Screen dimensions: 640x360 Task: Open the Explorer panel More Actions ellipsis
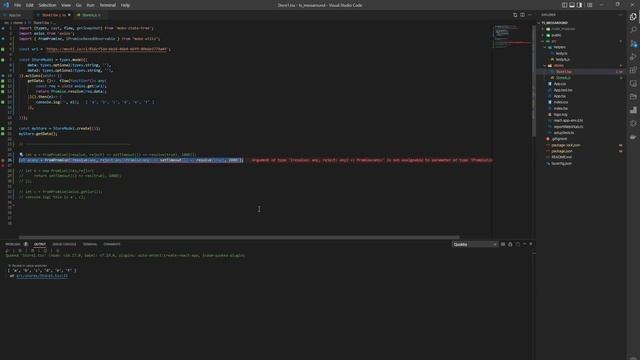(x=620, y=15)
